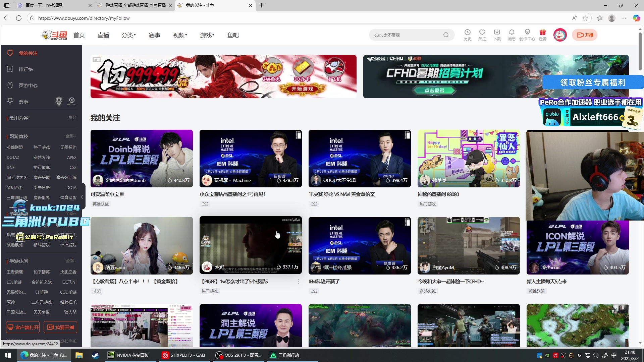Go to the 鱼吧 navigation item
644x362 pixels.
(x=233, y=35)
